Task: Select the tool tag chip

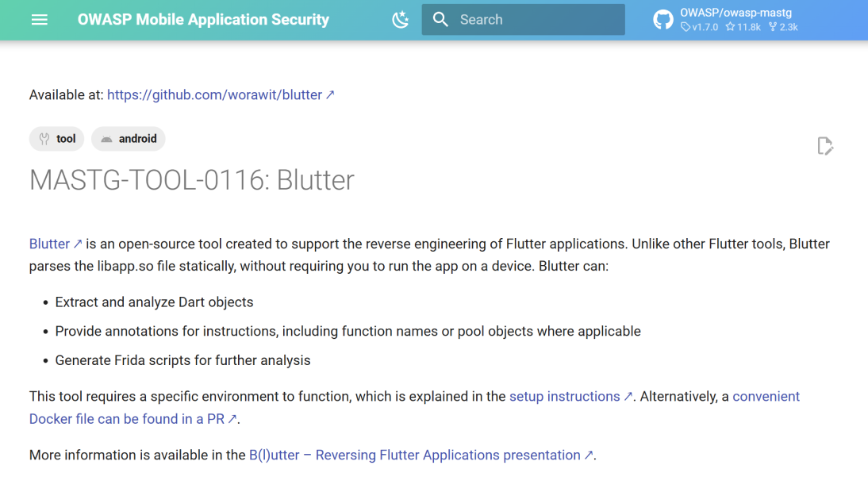Action: click(x=56, y=139)
